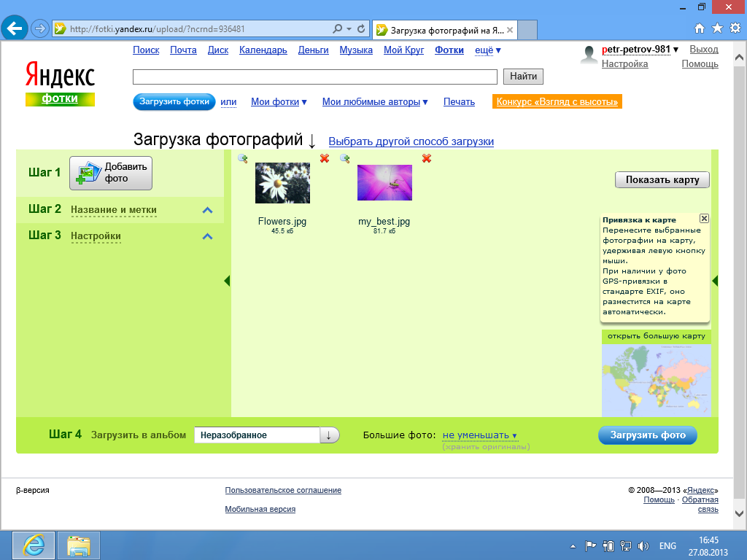Close the map binding tooltip
This screenshot has height=560, width=747.
704,219
